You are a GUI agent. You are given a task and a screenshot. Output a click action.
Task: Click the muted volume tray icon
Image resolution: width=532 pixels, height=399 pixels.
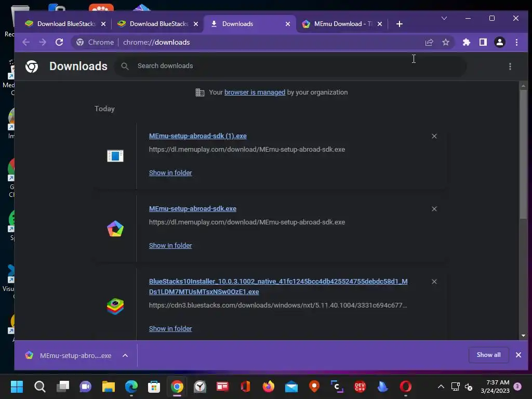pos(469,387)
